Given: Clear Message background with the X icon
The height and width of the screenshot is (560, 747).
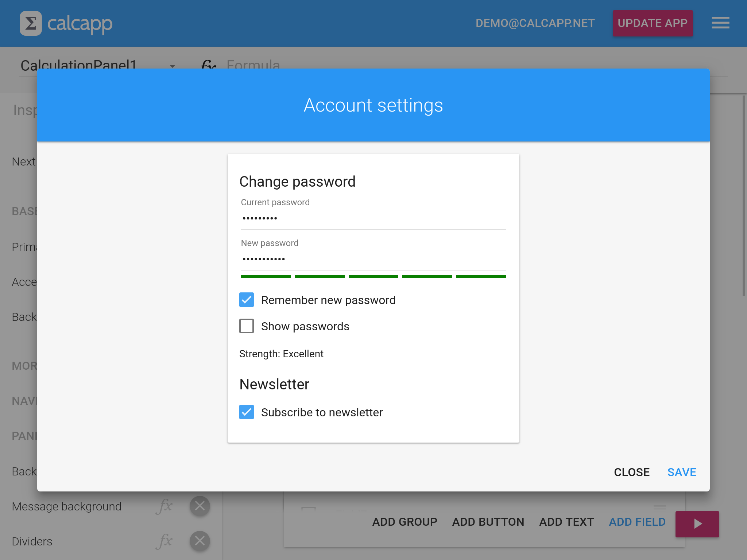Looking at the screenshot, I should click(200, 506).
